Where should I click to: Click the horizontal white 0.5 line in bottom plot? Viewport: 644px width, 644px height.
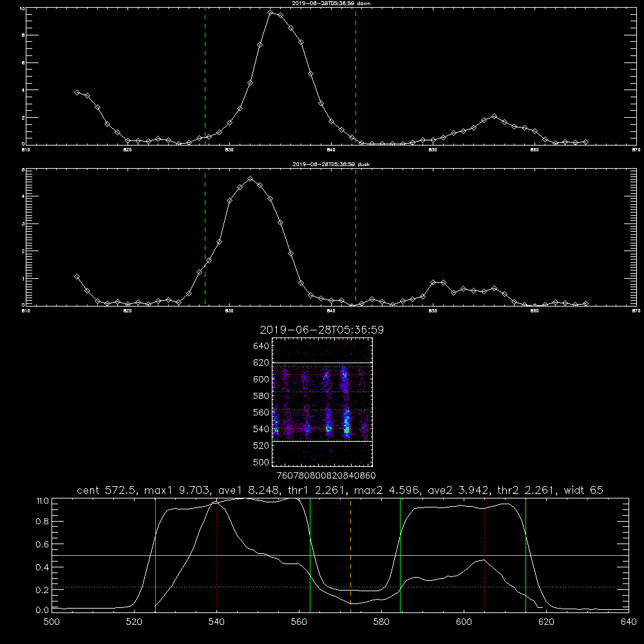point(340,555)
